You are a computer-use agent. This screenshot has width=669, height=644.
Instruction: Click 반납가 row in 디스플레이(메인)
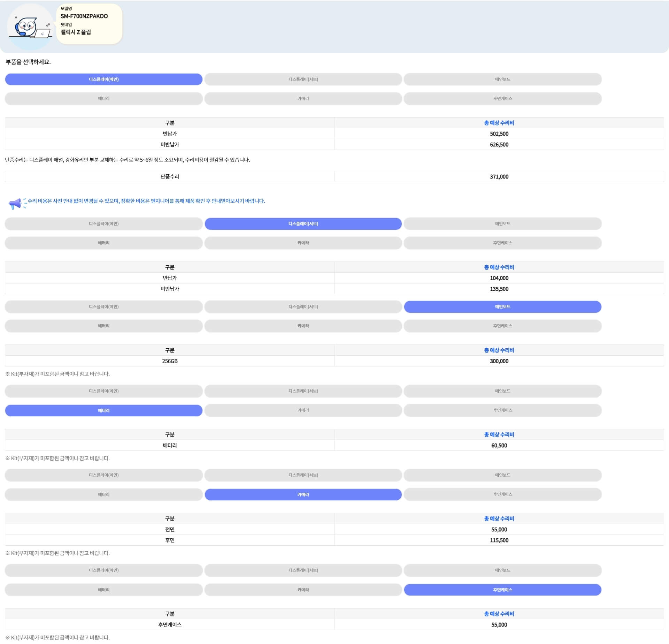[334, 133]
